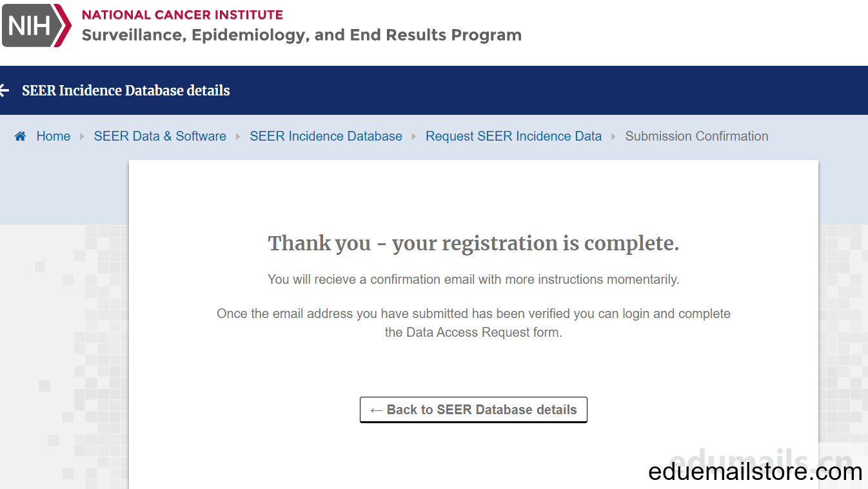The image size is (868, 489).
Task: Click breadcrumb arrow after SEER Incidence Database
Action: (414, 136)
